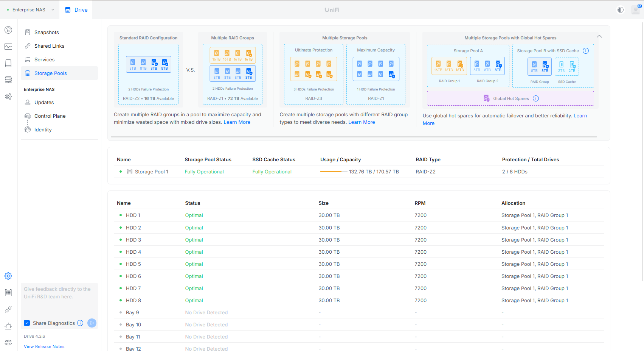Go to Snapshots settings
Image resolution: width=644 pixels, height=351 pixels.
pyautogui.click(x=59, y=32)
